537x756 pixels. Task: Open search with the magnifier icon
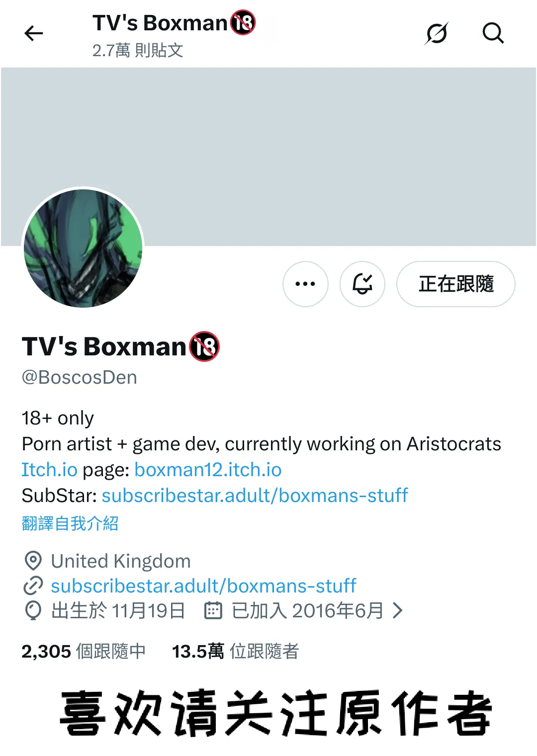(x=493, y=34)
